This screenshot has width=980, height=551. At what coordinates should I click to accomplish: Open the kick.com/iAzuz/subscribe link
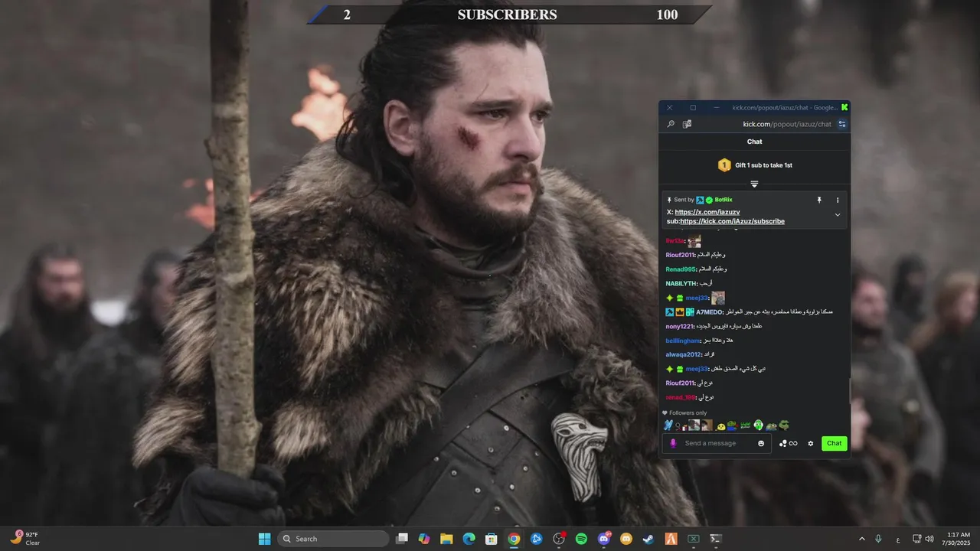pyautogui.click(x=732, y=221)
